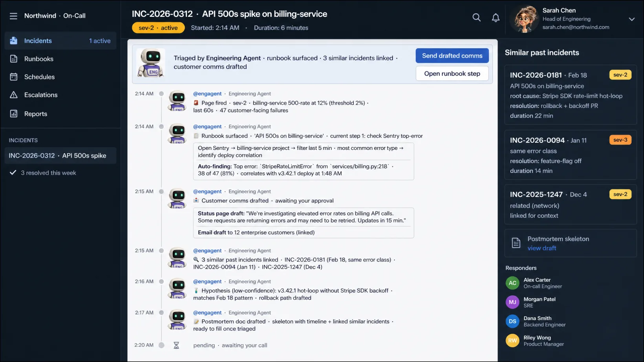Click the robot avatar beside 'Runbook surfaced' entry
Image resolution: width=644 pixels, height=362 pixels.
[x=177, y=134]
